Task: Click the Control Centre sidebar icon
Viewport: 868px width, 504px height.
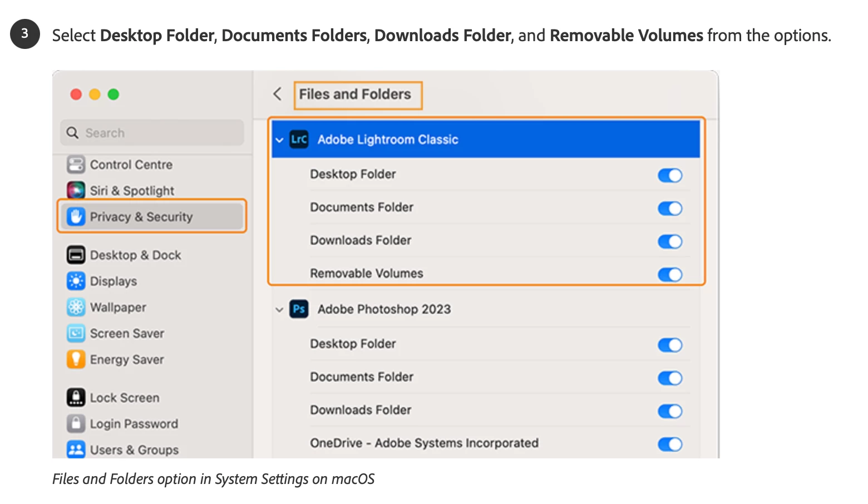Action: (x=76, y=165)
